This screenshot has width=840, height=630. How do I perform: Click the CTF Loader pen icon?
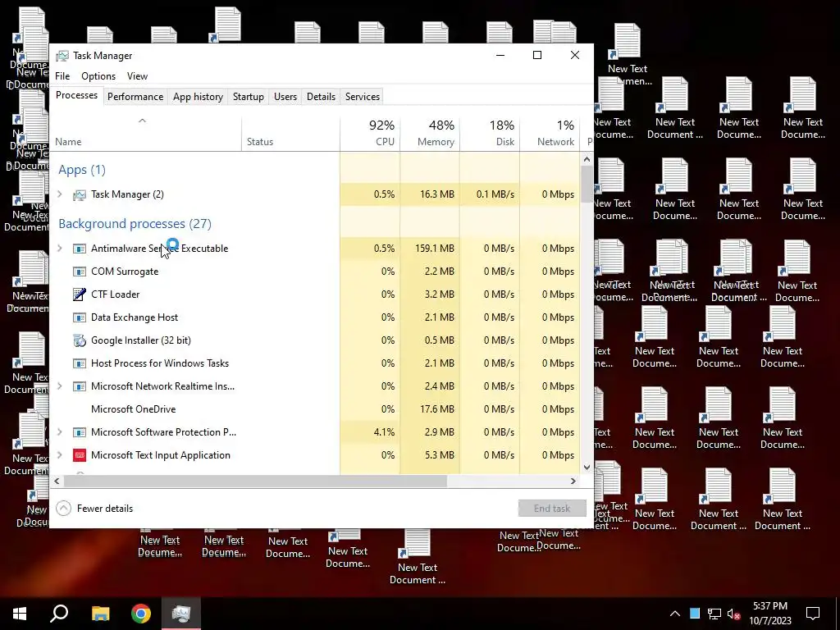coord(80,294)
